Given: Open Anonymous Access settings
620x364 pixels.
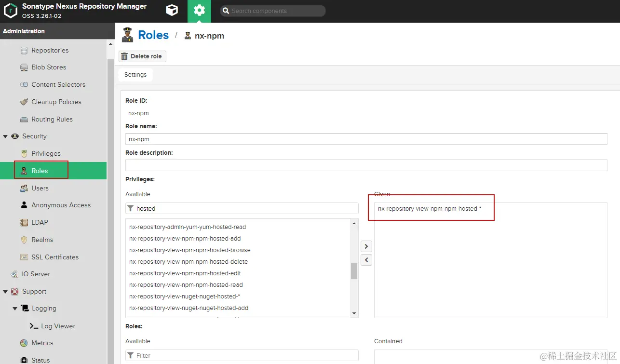Looking at the screenshot, I should click(x=61, y=205).
